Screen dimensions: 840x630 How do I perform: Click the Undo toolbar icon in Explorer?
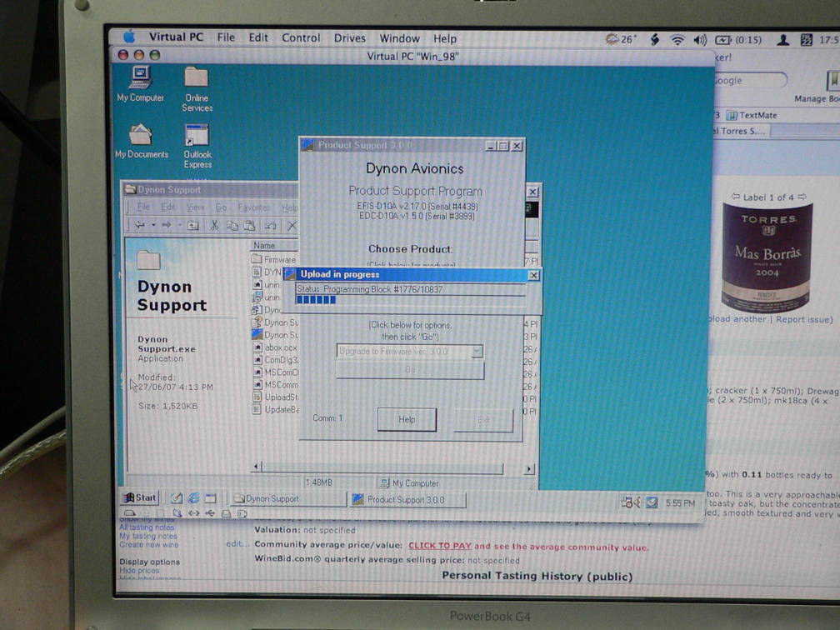coord(271,226)
